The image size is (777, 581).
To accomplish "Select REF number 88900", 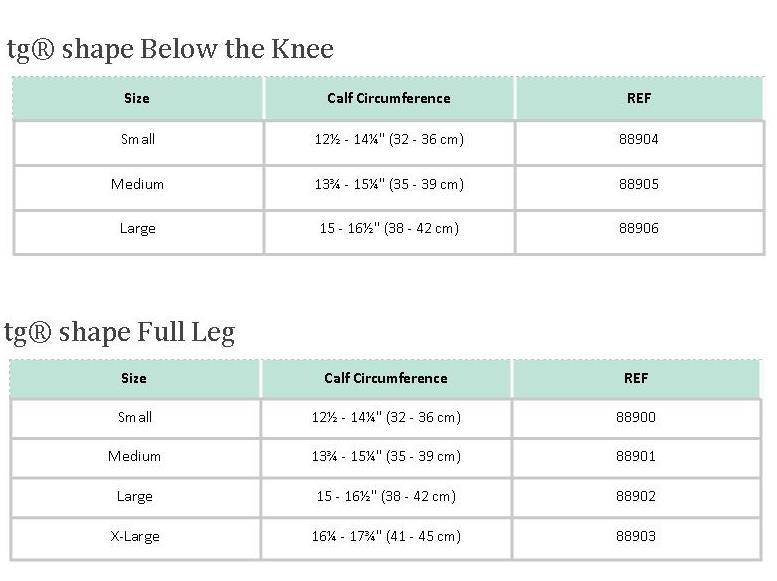I will [x=635, y=418].
